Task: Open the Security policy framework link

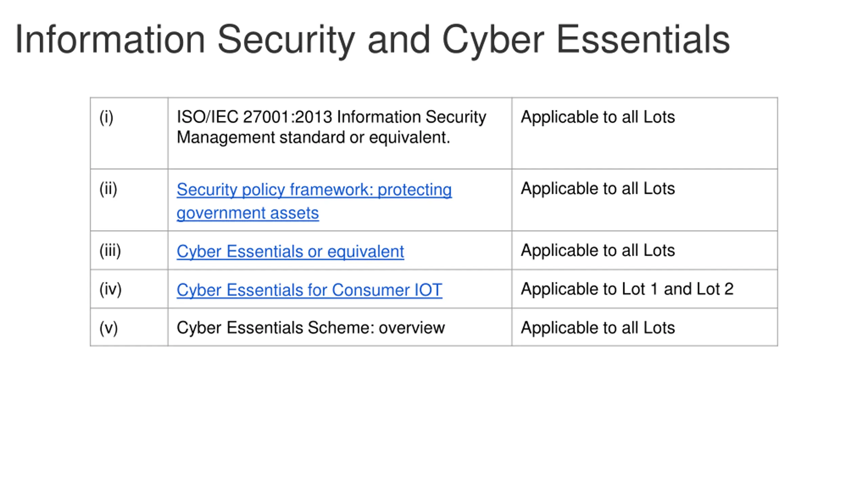Action: click(314, 189)
